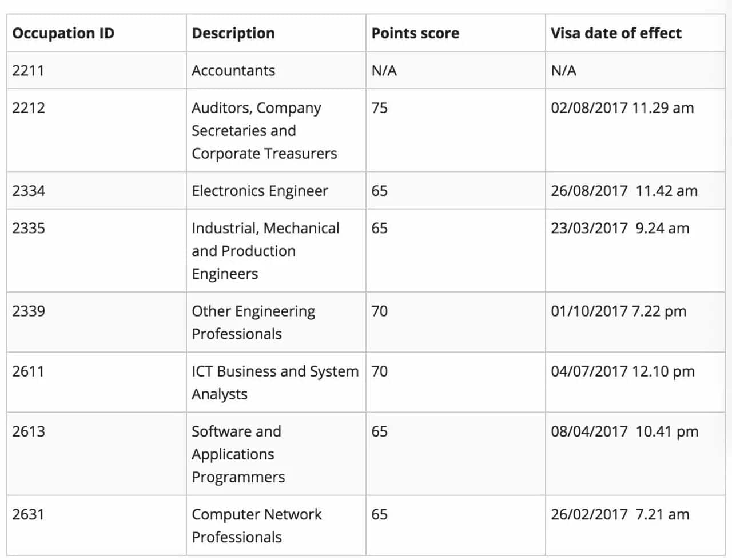The height and width of the screenshot is (560, 732).
Task: Click the date 01/10/2017 7.22 pm
Action: tap(618, 311)
